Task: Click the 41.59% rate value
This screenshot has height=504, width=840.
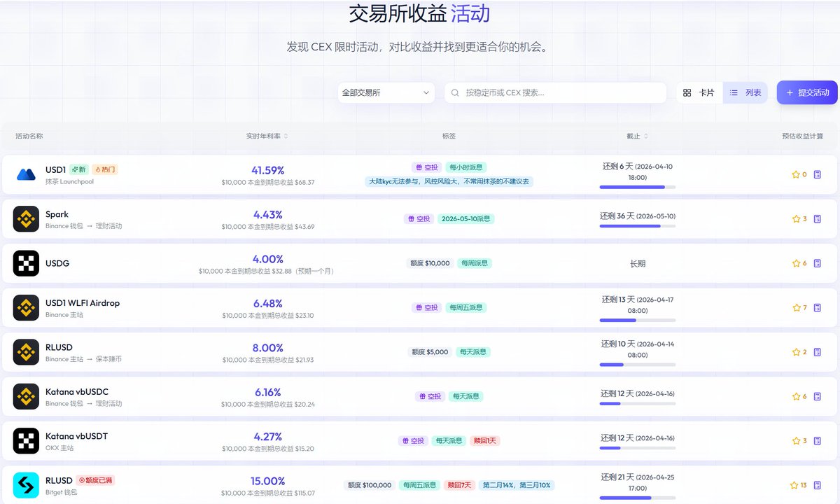Action: 268,170
